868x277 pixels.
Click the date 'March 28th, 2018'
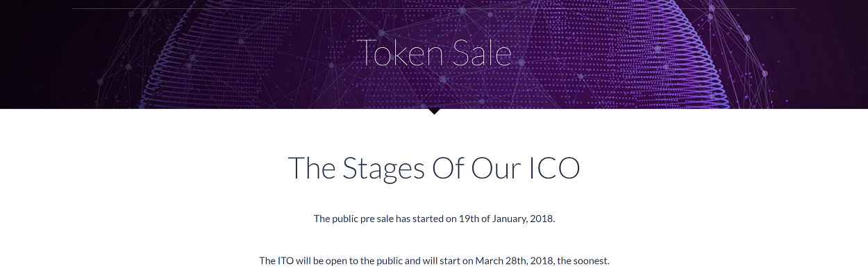coord(513,261)
